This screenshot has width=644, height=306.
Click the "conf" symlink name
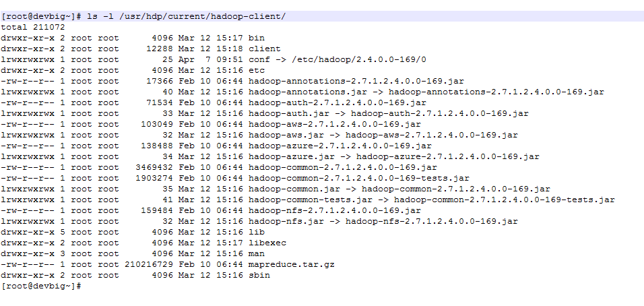point(259,59)
